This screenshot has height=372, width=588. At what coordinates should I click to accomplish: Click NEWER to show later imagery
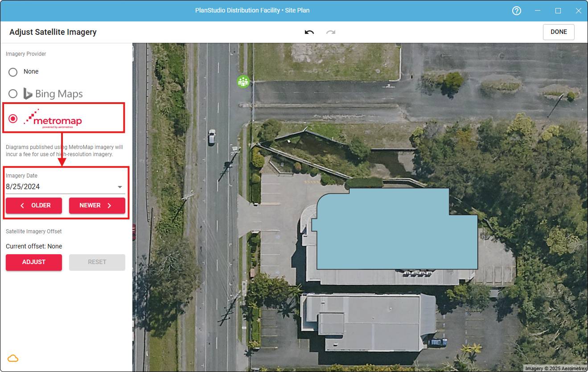97,205
